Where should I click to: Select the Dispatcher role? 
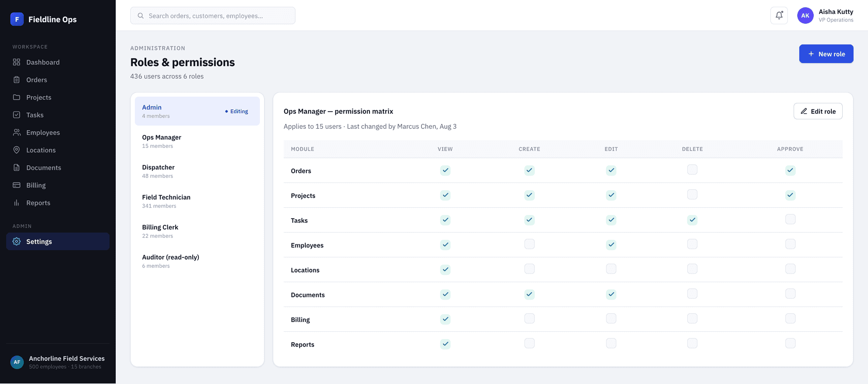pyautogui.click(x=197, y=171)
